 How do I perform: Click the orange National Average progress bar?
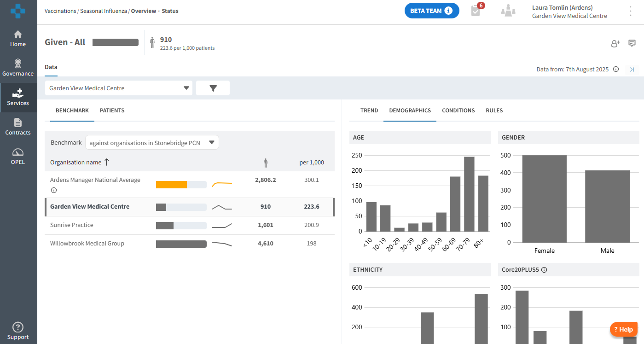[x=181, y=185]
